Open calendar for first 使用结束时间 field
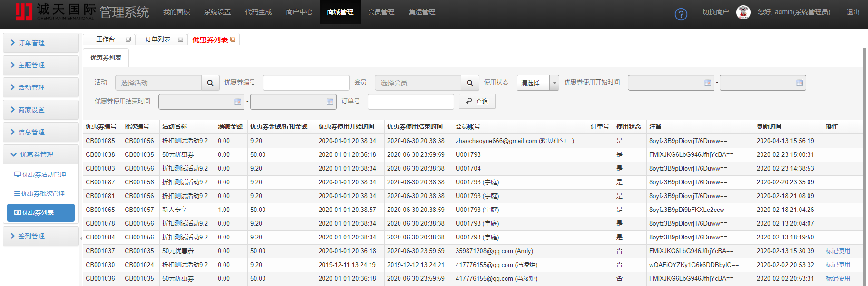The height and width of the screenshot is (286, 868). click(x=238, y=102)
